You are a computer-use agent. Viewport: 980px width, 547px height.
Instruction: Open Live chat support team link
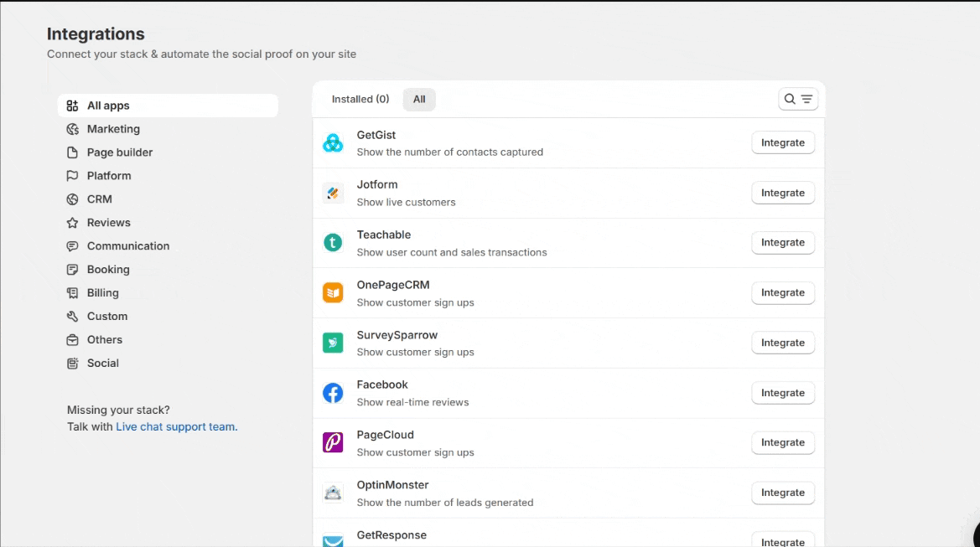pos(176,427)
